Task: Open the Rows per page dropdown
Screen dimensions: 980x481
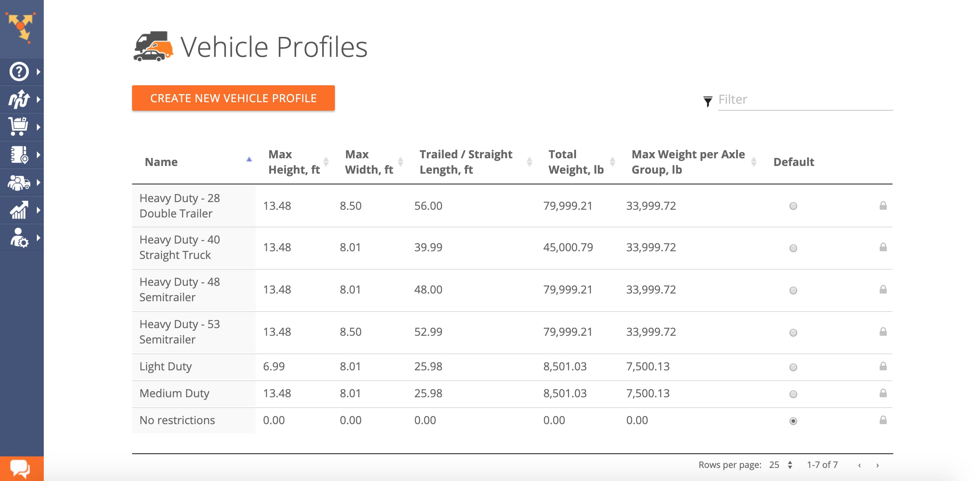Action: 781,465
